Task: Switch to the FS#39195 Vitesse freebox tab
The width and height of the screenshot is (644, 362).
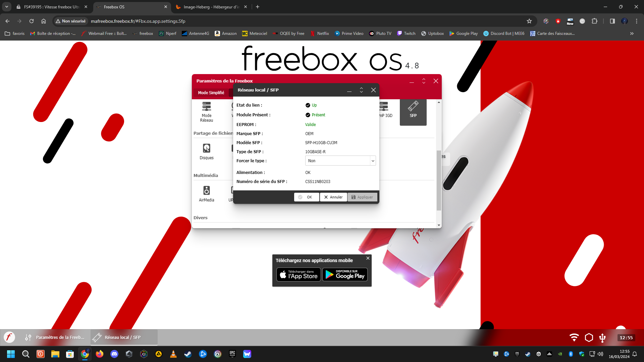Action: 53,7
